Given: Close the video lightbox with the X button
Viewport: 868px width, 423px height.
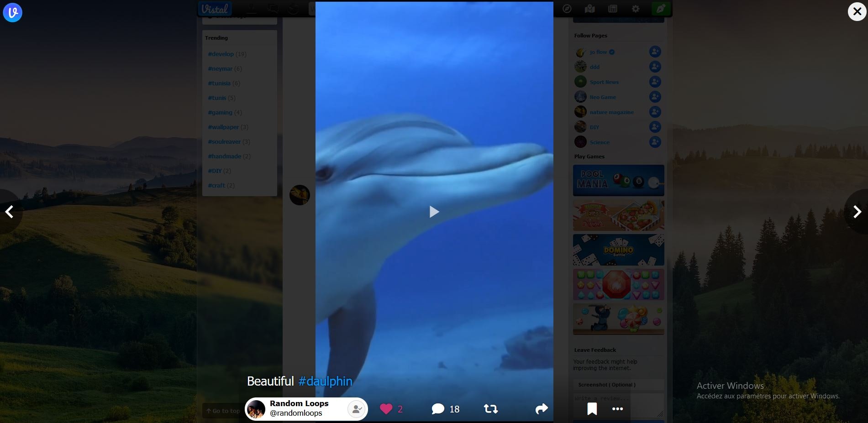Looking at the screenshot, I should tap(857, 11).
